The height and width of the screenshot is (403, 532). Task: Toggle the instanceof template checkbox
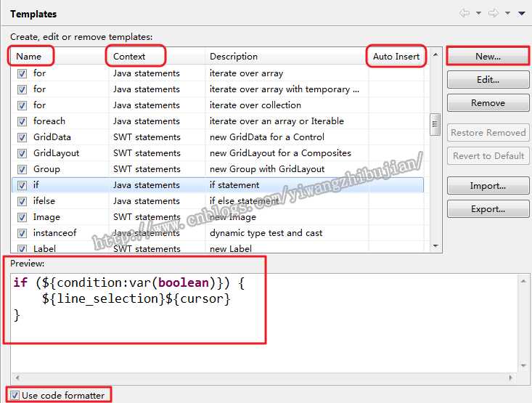22,233
